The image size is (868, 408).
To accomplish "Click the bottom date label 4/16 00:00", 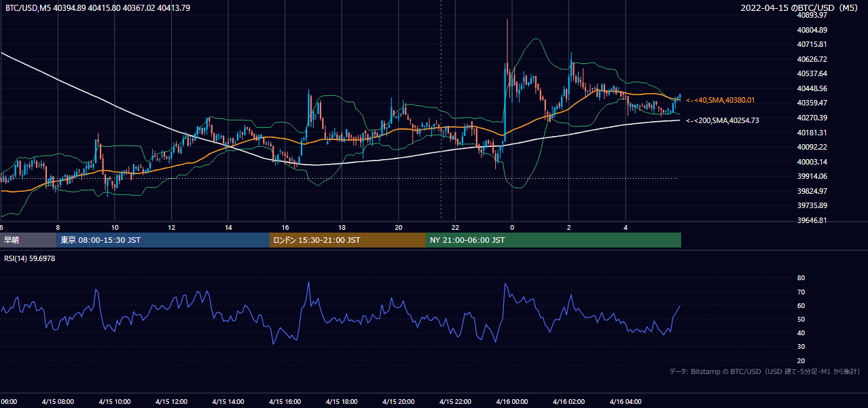I will (x=512, y=402).
